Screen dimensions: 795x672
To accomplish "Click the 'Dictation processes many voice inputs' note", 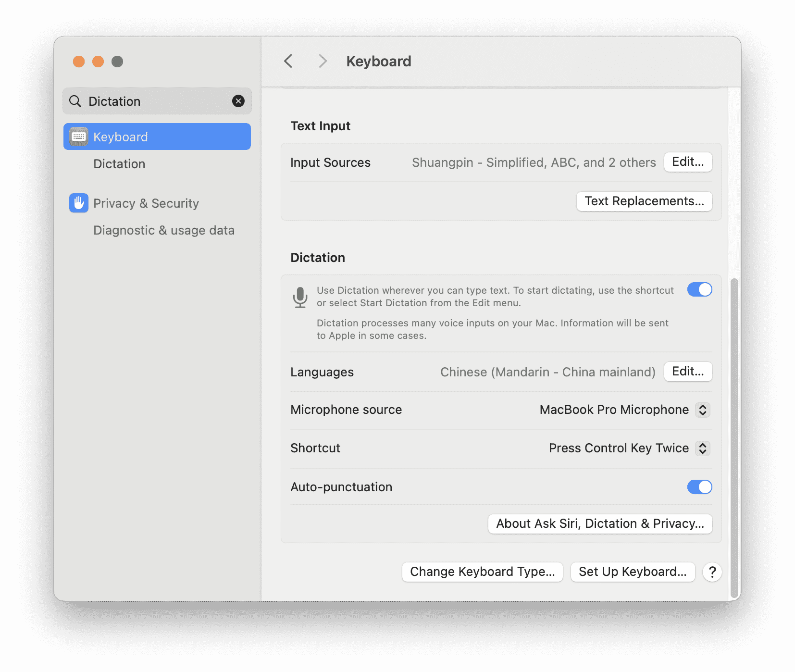I will point(492,329).
